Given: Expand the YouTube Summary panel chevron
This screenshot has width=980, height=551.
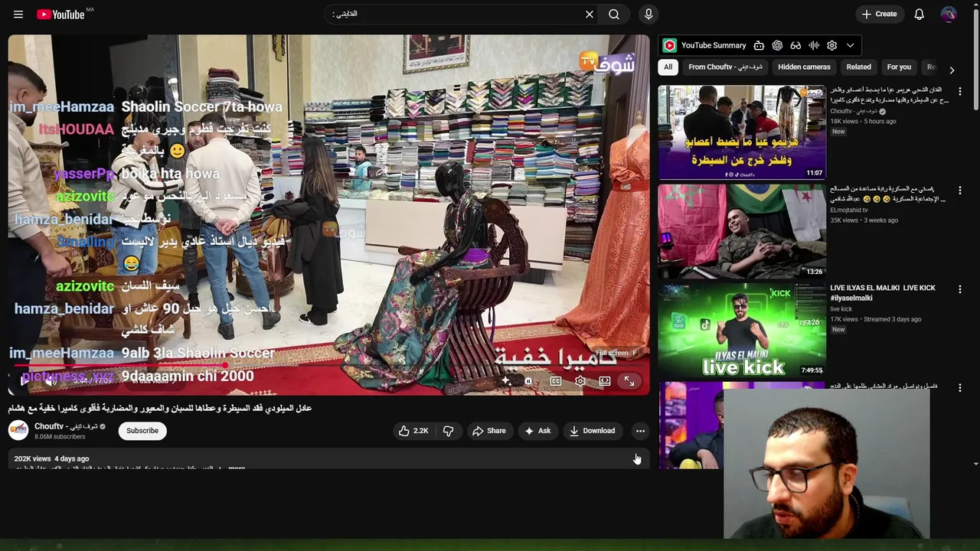Looking at the screenshot, I should coord(850,45).
